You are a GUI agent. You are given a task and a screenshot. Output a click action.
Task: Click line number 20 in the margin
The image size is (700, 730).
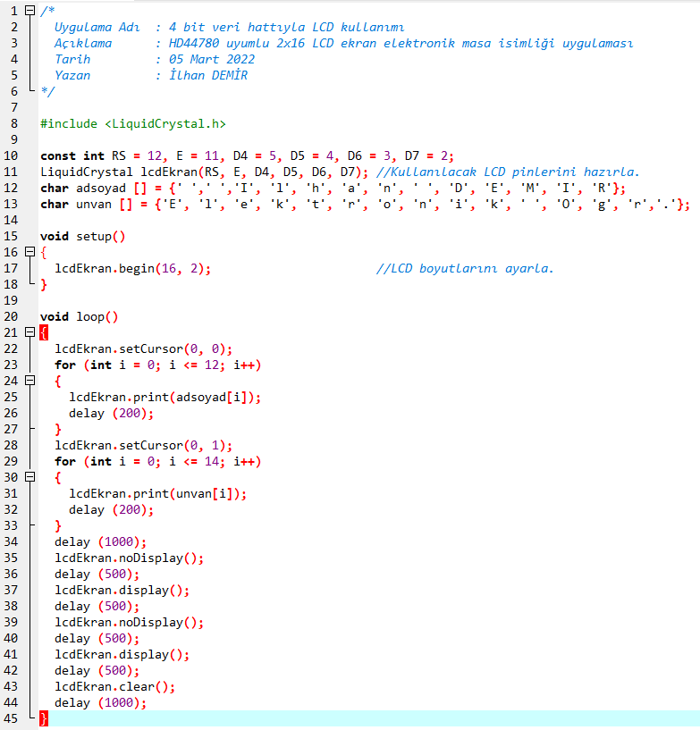coord(11,316)
